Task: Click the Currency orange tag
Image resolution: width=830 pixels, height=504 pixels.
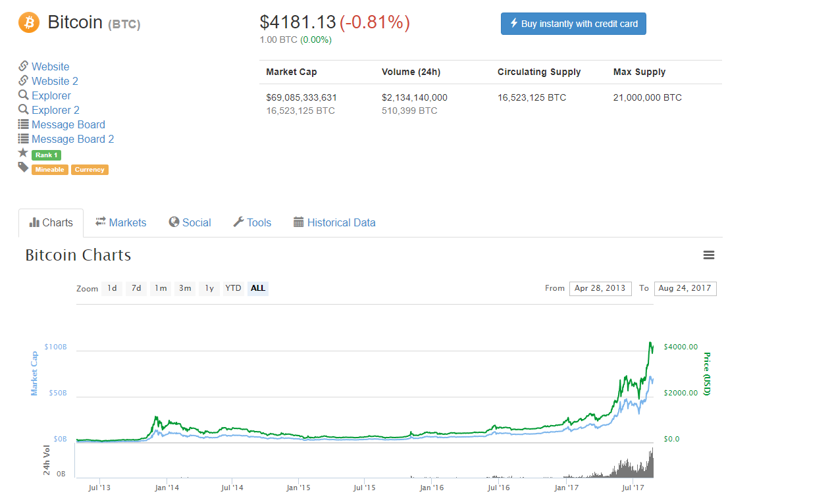Action: point(90,170)
